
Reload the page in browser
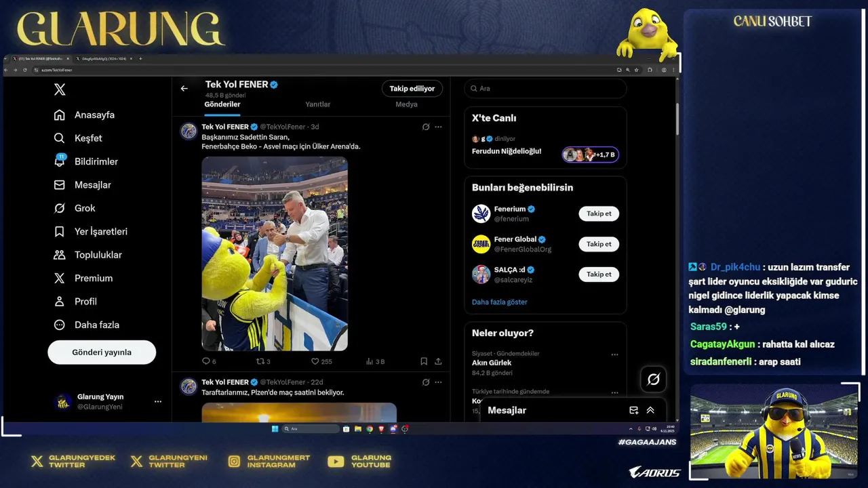[25, 70]
